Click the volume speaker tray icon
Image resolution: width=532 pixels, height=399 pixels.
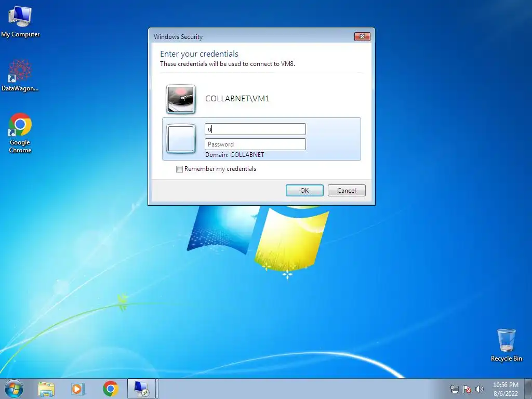pyautogui.click(x=480, y=389)
